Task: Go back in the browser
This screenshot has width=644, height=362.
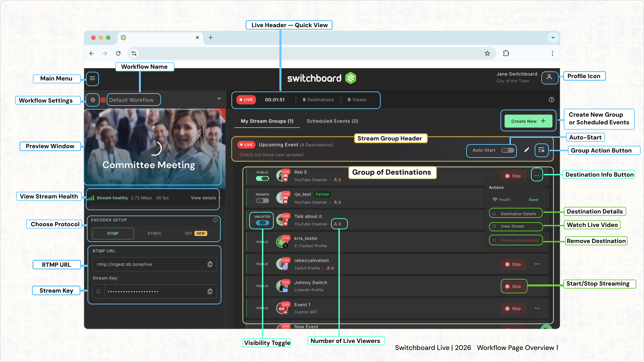Action: point(92,53)
